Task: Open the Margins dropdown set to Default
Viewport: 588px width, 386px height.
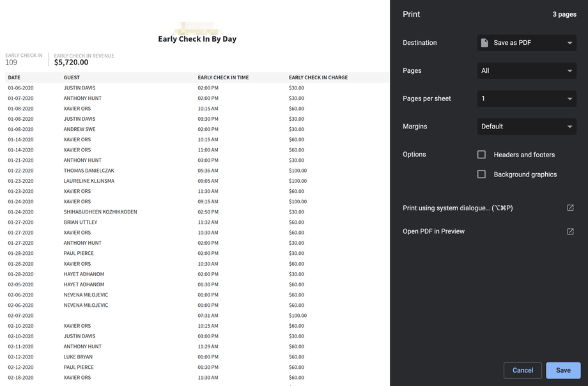Action: (x=527, y=127)
